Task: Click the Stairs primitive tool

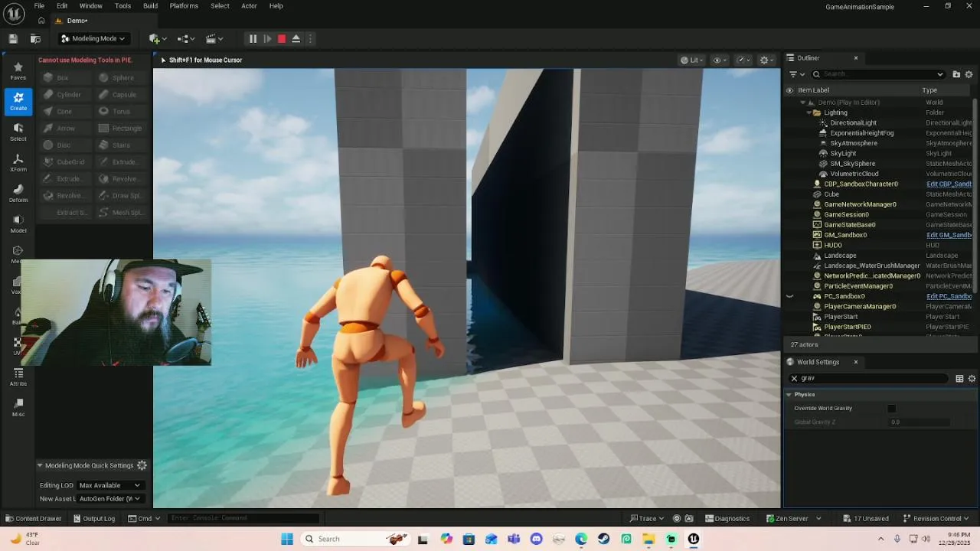Action: pyautogui.click(x=121, y=145)
